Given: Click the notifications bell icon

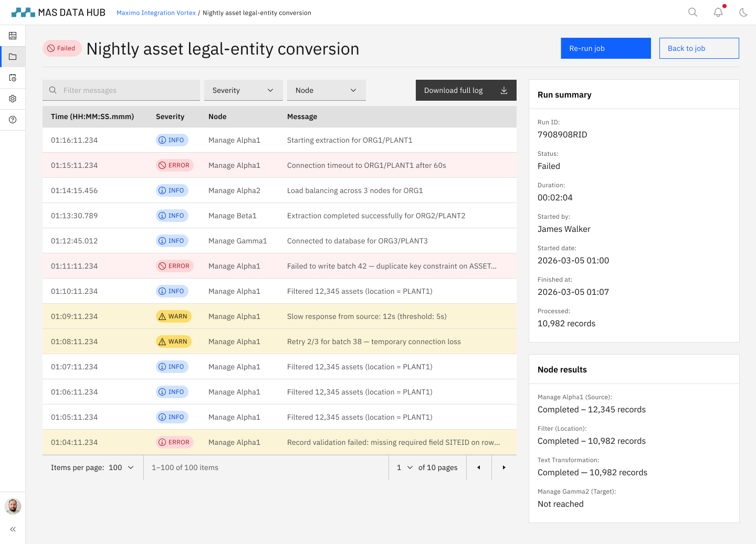Looking at the screenshot, I should [718, 12].
